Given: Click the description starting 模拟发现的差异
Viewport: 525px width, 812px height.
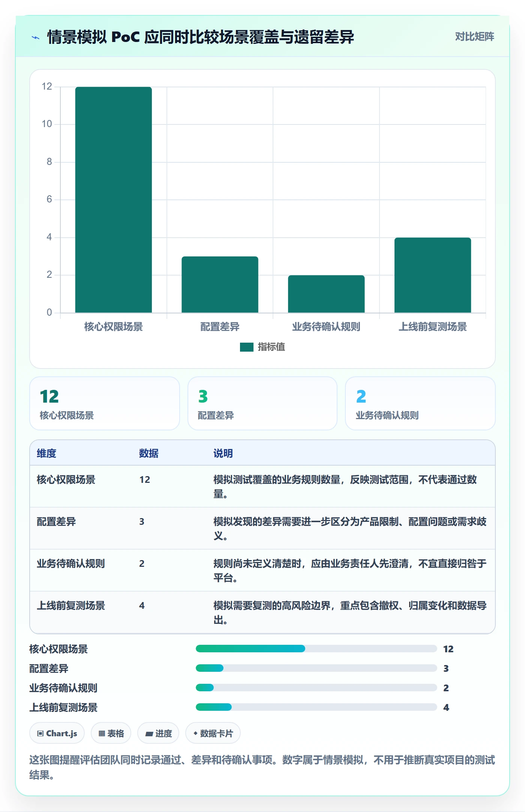Looking at the screenshot, I should [x=350, y=529].
